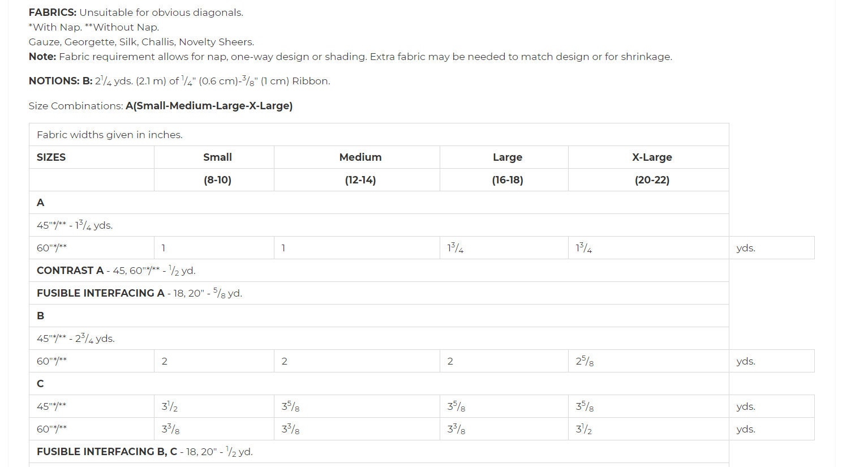Select the SIZES header cell
This screenshot has height=467, width=868.
pos(92,157)
